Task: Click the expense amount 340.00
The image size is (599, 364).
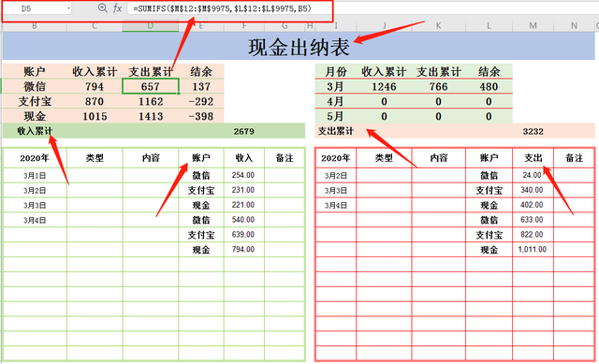Action: click(x=533, y=190)
